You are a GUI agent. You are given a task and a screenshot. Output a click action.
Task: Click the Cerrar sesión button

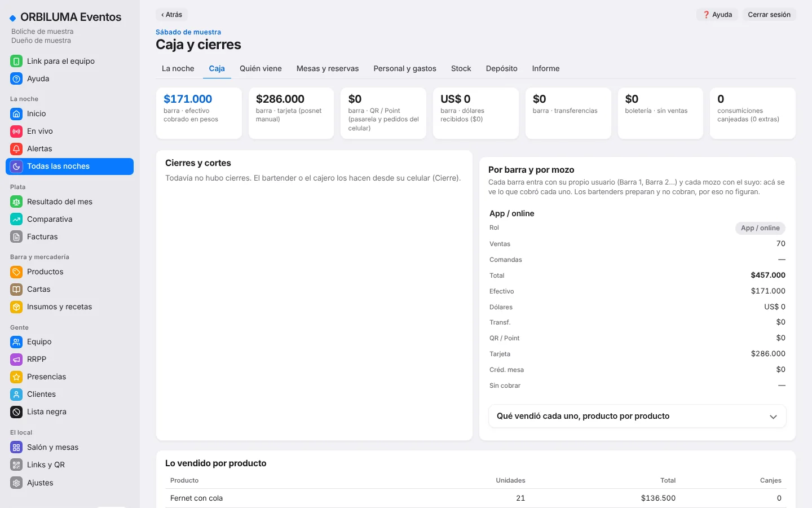769,15
